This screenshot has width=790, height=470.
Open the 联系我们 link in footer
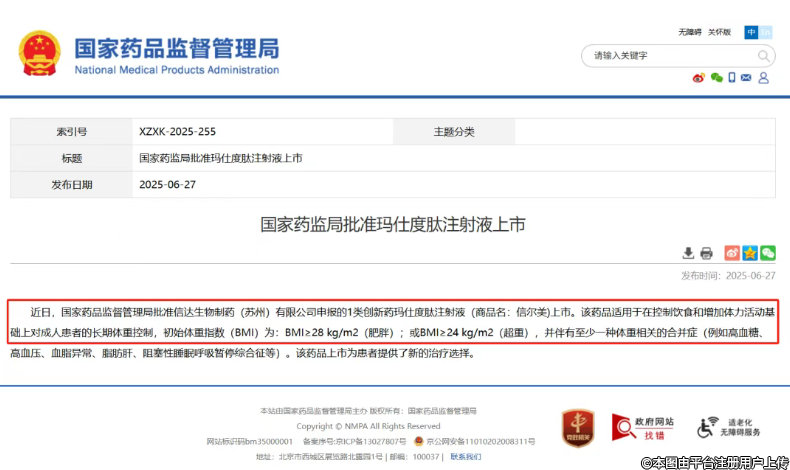point(464,456)
